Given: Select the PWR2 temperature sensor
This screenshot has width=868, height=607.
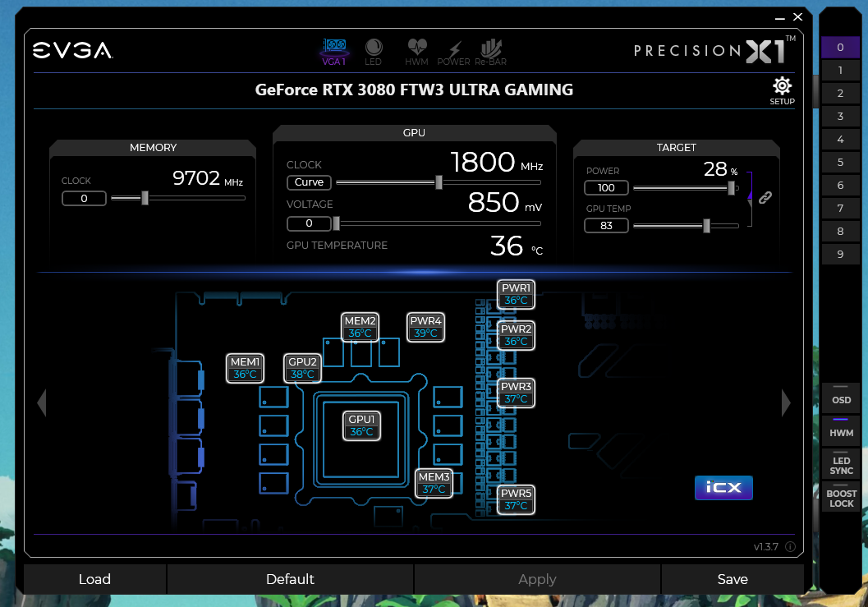Looking at the screenshot, I should 516,335.
